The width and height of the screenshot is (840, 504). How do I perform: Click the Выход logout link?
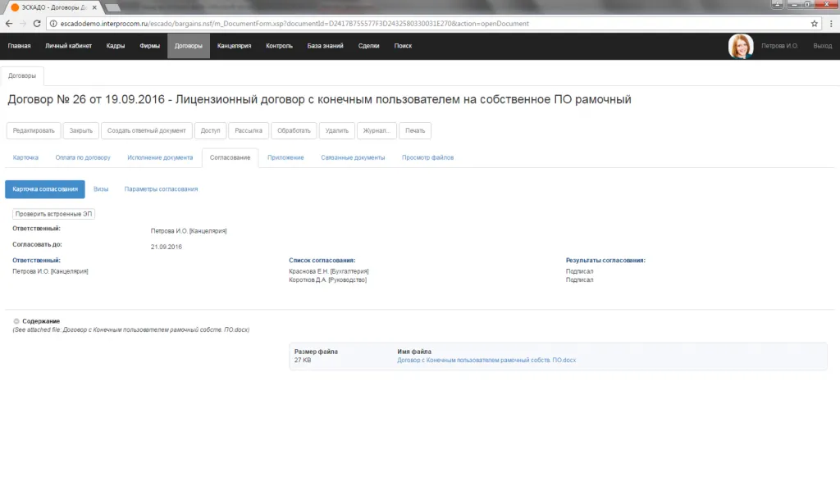tap(821, 46)
